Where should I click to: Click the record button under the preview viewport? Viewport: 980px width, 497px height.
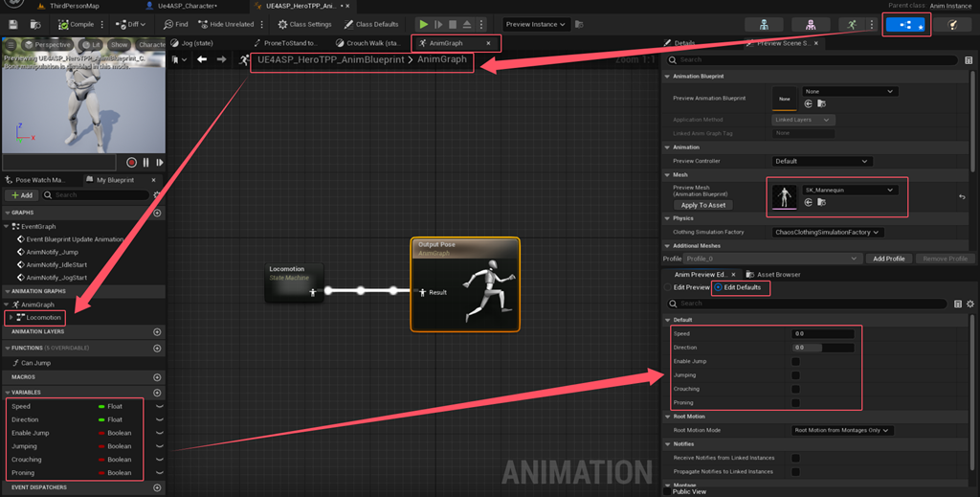coord(131,163)
